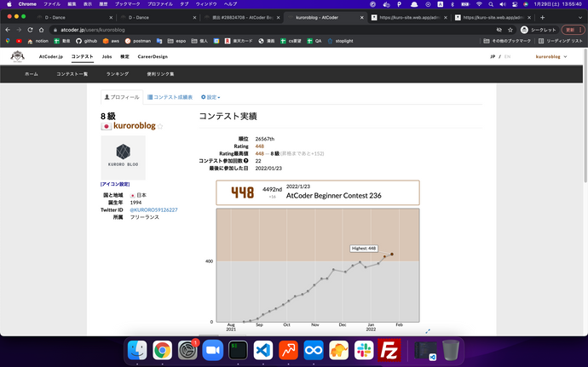Click the highest rating point on graph
Screen dimensions: 588x367
(392, 254)
